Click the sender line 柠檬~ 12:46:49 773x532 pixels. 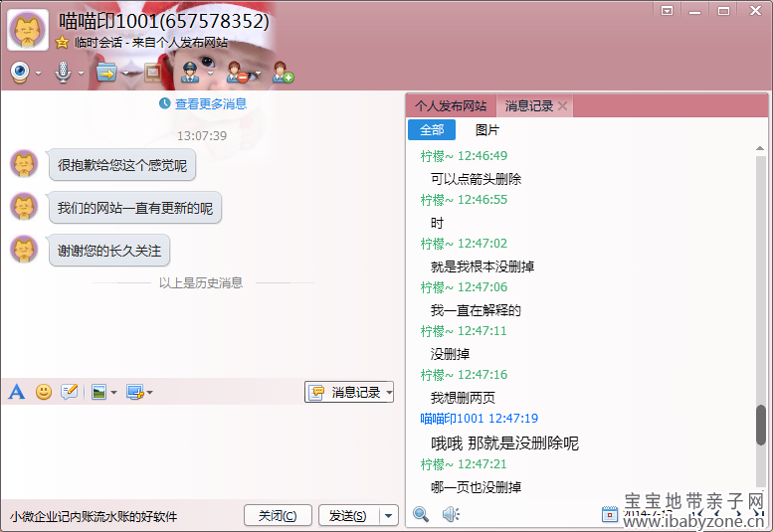[x=464, y=156]
